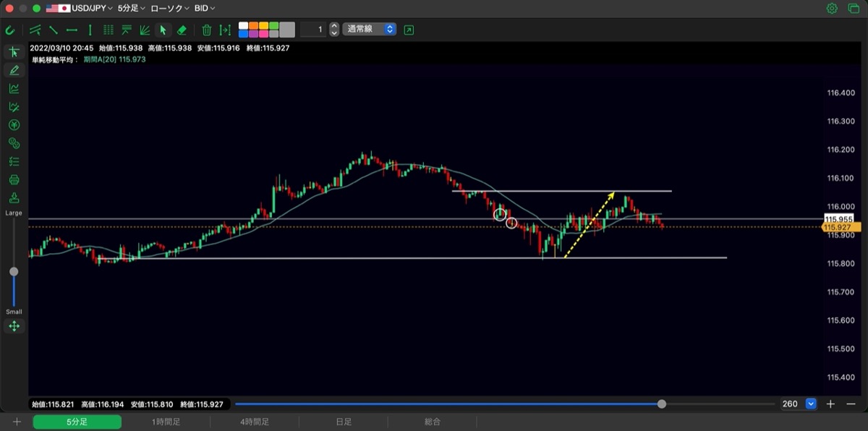Click the line width stepper arrows
Image resolution: width=868 pixels, height=431 pixels.
334,30
